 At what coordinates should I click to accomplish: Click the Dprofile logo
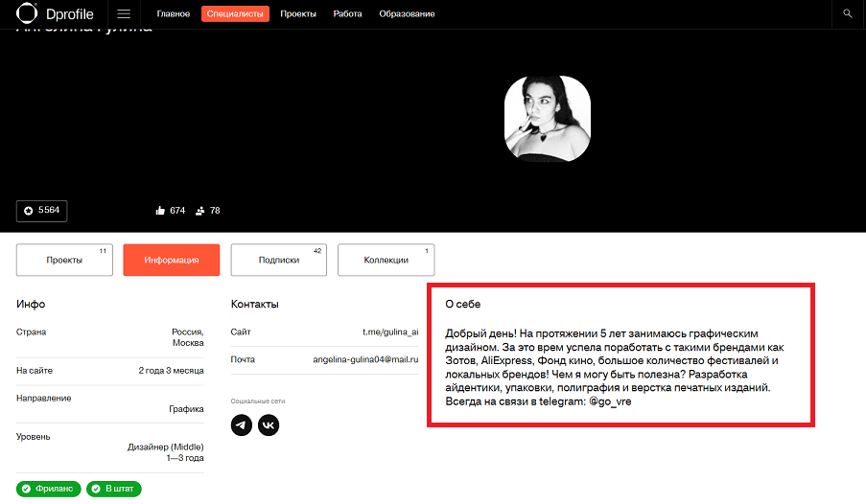click(x=55, y=13)
